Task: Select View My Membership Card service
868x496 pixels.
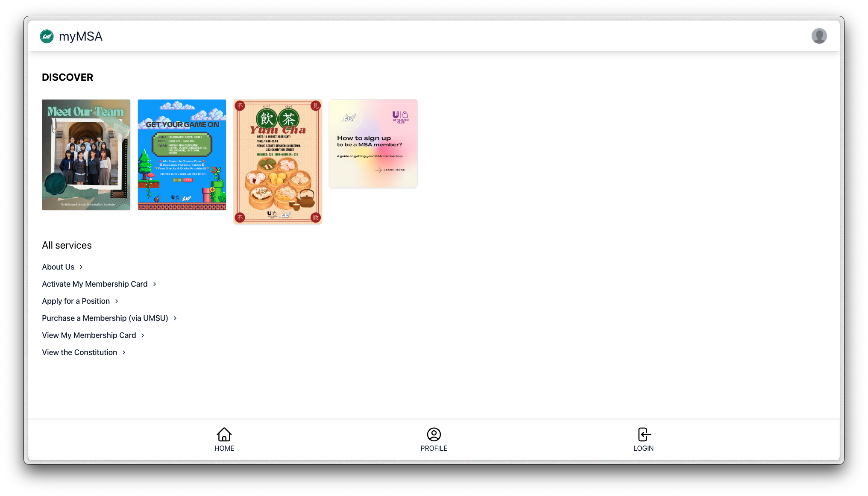Action: (89, 335)
